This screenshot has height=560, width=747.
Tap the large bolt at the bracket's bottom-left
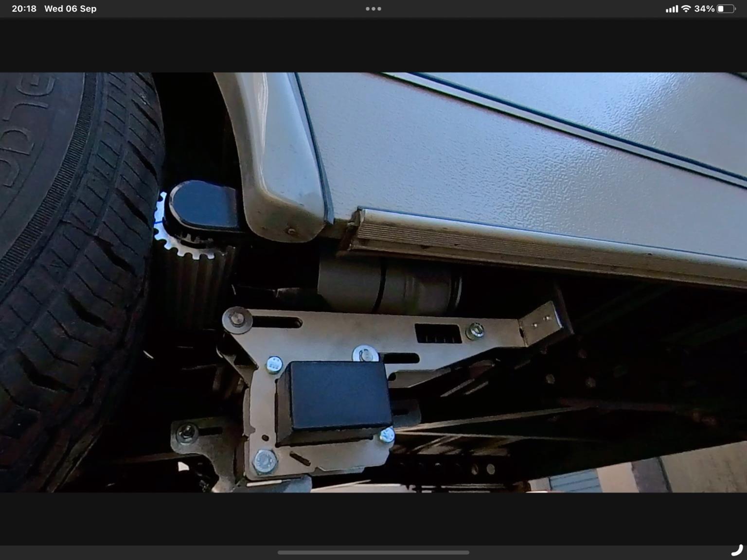click(x=265, y=460)
